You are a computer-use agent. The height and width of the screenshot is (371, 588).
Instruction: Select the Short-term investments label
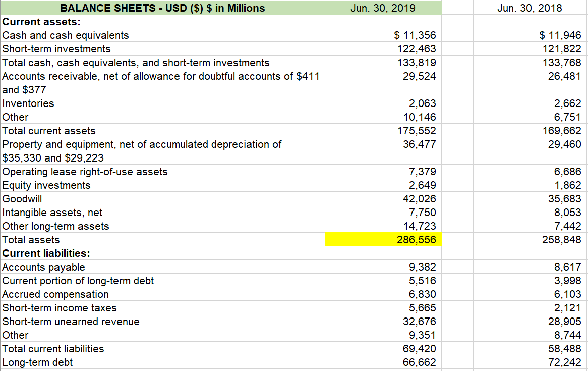point(56,49)
